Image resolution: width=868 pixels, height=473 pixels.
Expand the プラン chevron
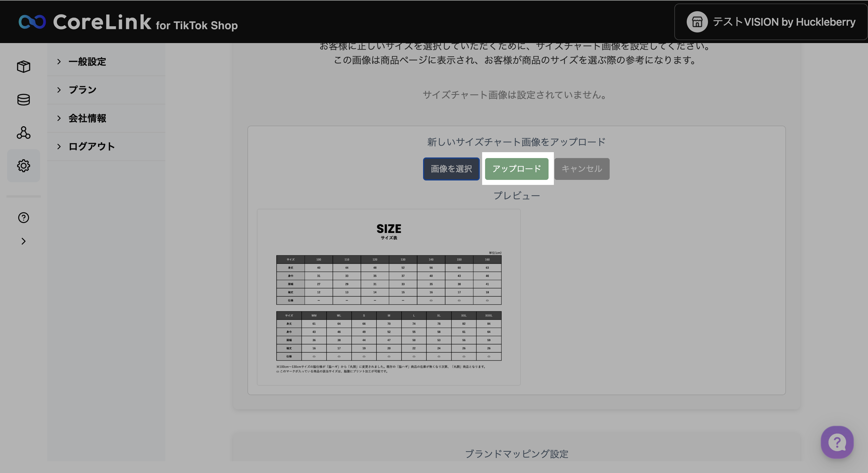click(x=59, y=90)
